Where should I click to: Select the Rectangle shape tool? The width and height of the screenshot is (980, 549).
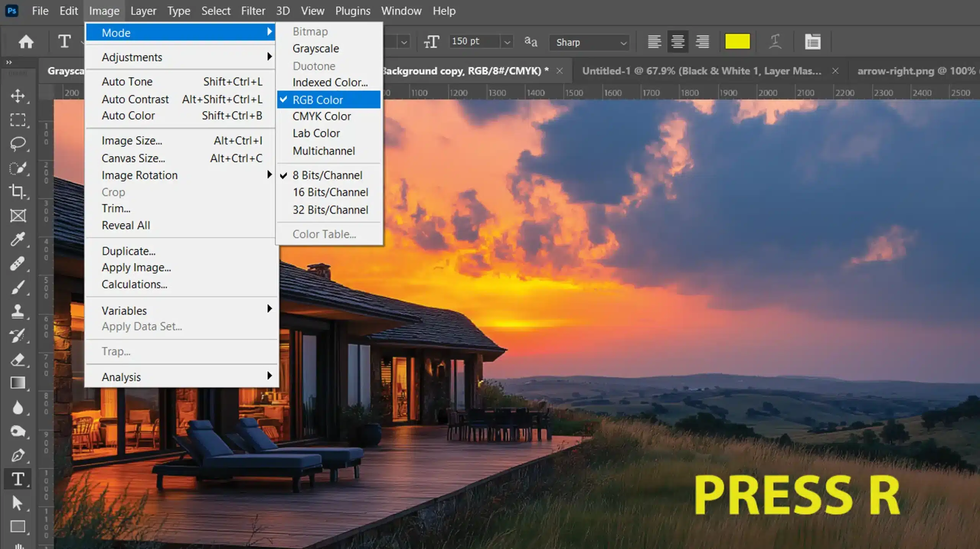pyautogui.click(x=18, y=527)
